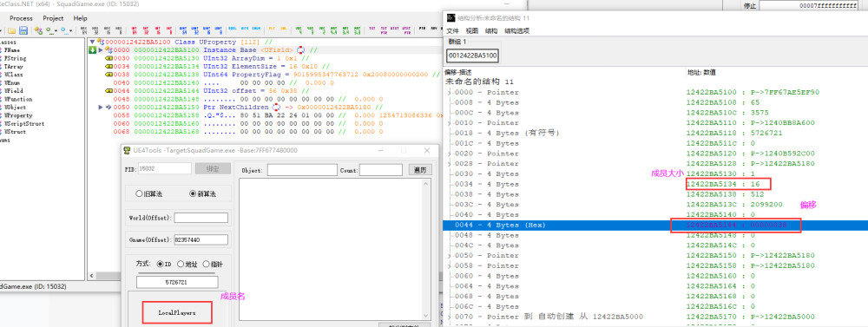The width and height of the screenshot is (868, 327).
Task: Open the 结构选项 menu in structure window
Action: point(517,31)
